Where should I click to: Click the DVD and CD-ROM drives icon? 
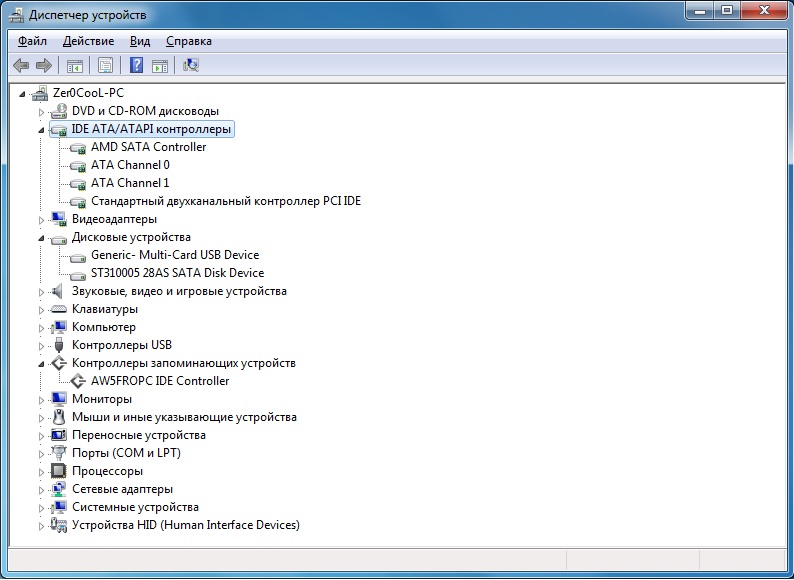59,111
